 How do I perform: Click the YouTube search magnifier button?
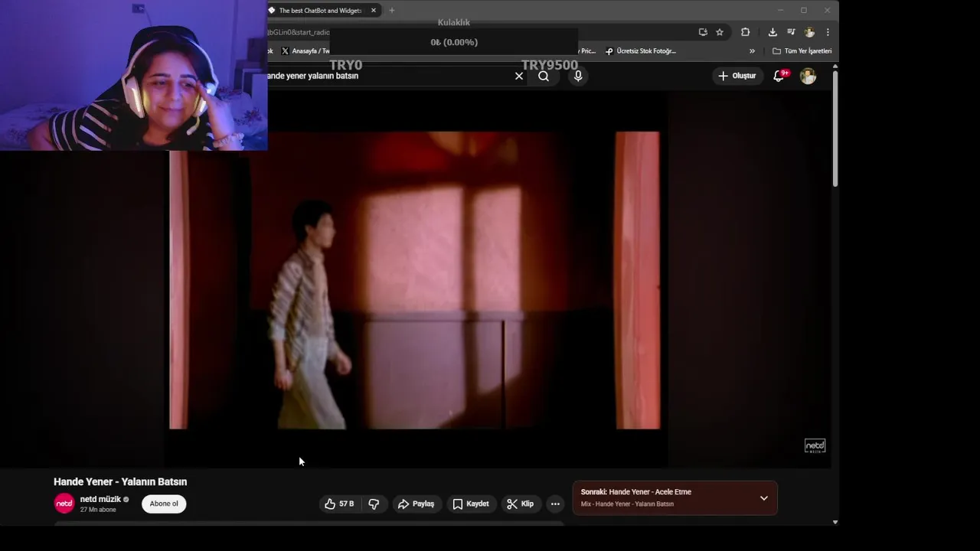(x=544, y=76)
